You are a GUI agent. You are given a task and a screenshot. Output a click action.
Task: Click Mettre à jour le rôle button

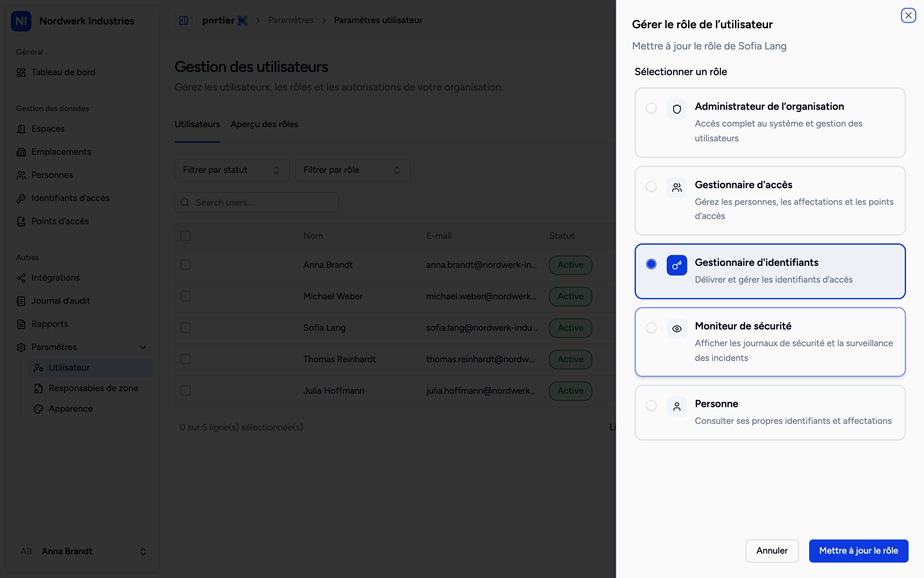pyautogui.click(x=858, y=551)
